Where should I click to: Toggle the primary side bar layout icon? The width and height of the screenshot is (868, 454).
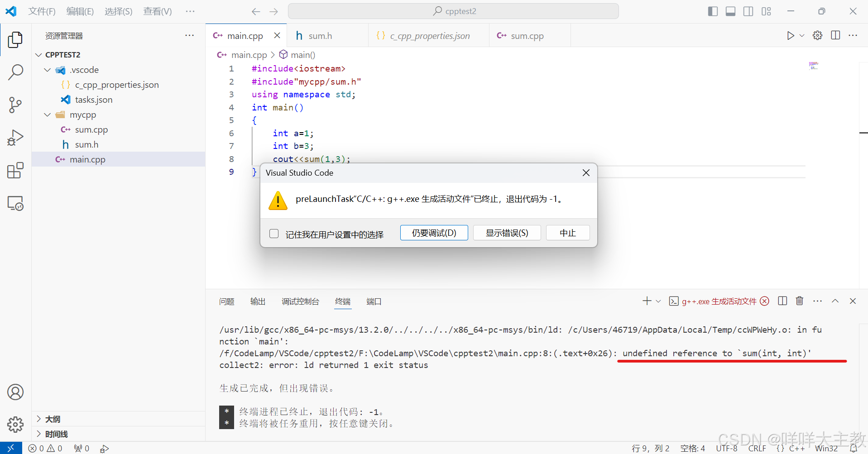(x=713, y=11)
